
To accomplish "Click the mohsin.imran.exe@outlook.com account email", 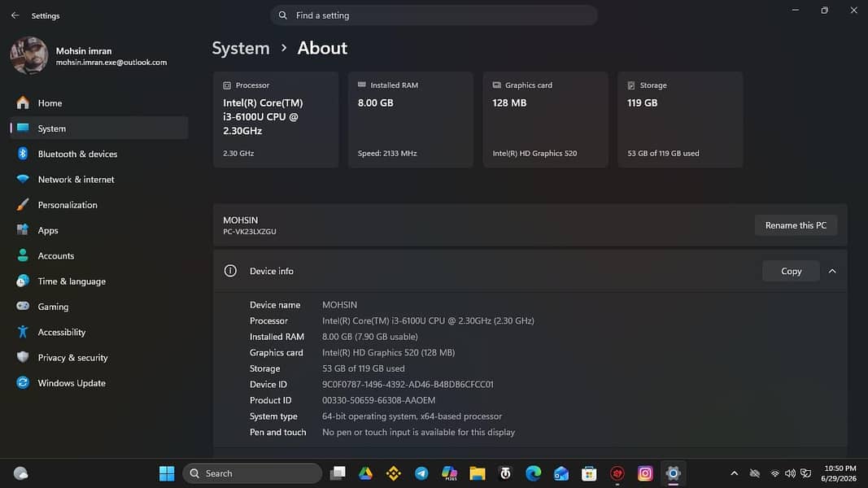I will 111,63.
